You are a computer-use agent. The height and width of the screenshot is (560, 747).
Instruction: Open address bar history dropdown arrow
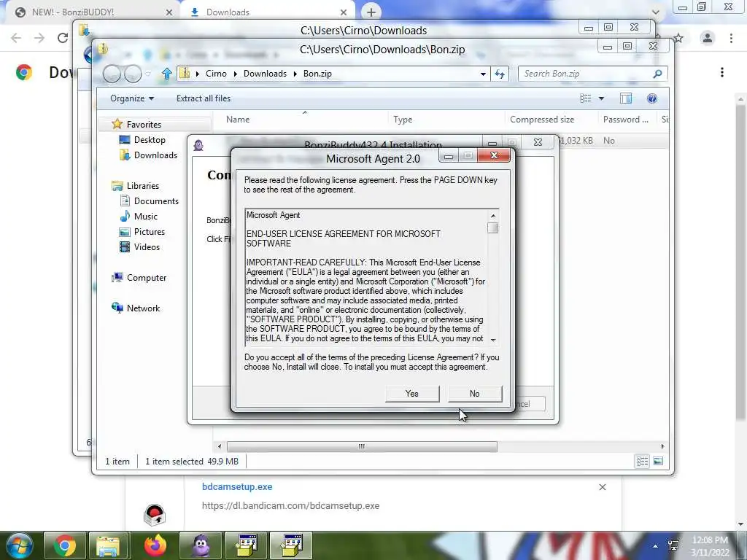click(x=483, y=74)
